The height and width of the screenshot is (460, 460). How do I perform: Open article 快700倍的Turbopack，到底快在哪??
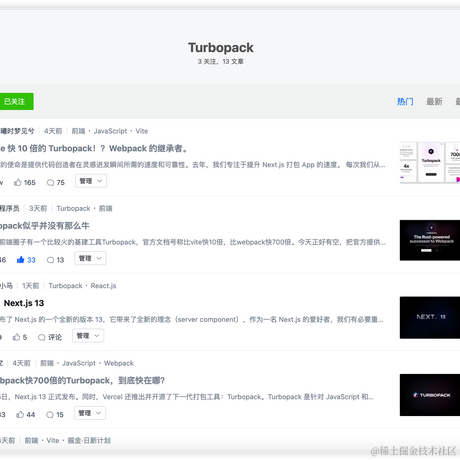pyautogui.click(x=82, y=380)
